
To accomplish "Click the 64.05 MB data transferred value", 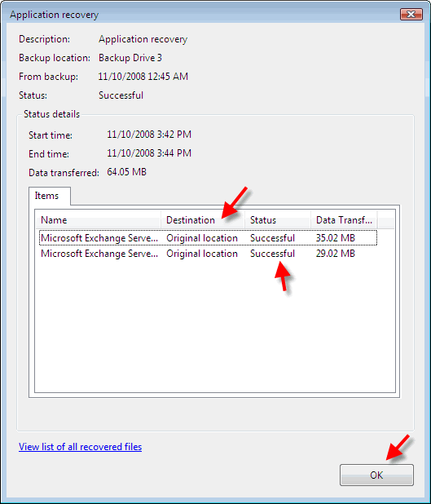I will (126, 172).
